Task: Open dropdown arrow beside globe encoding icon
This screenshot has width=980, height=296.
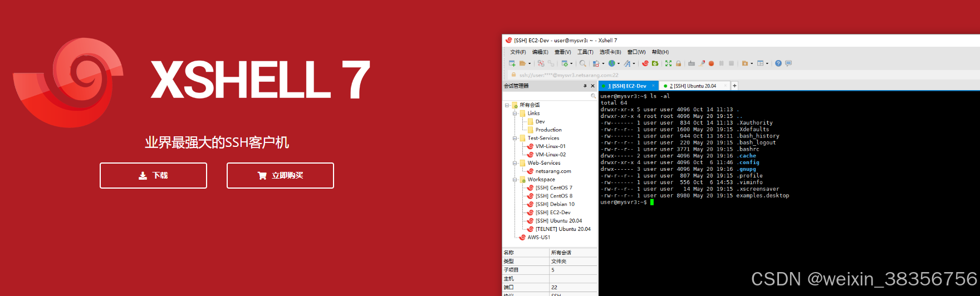Action: tap(619, 63)
